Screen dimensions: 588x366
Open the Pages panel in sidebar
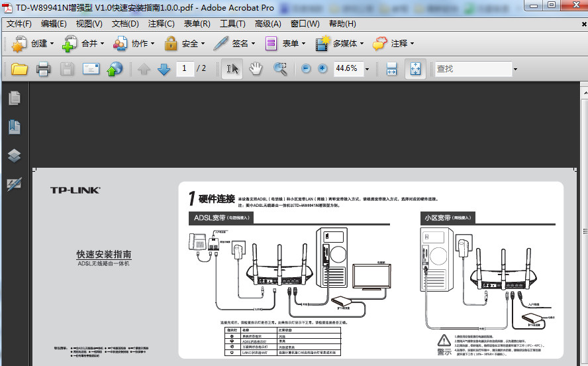[x=15, y=98]
